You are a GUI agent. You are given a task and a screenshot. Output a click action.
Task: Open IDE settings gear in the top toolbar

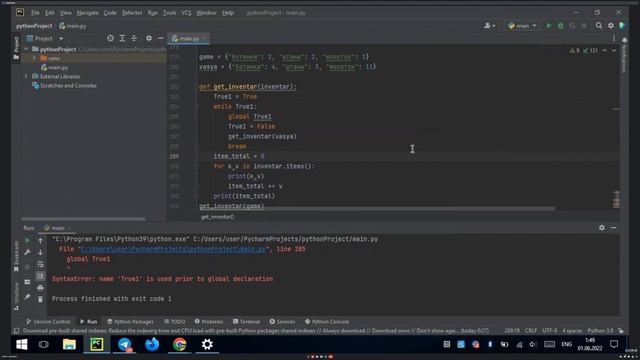611,26
